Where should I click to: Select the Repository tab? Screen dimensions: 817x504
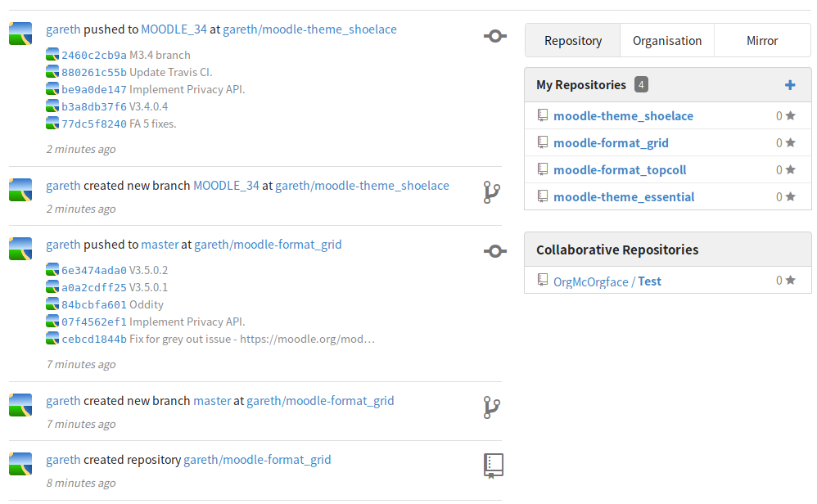click(x=572, y=41)
